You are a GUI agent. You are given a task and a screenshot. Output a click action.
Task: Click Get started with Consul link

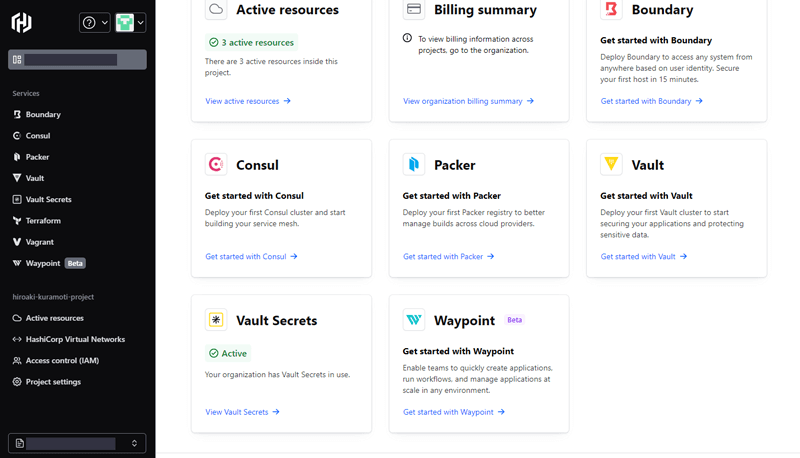(x=251, y=257)
